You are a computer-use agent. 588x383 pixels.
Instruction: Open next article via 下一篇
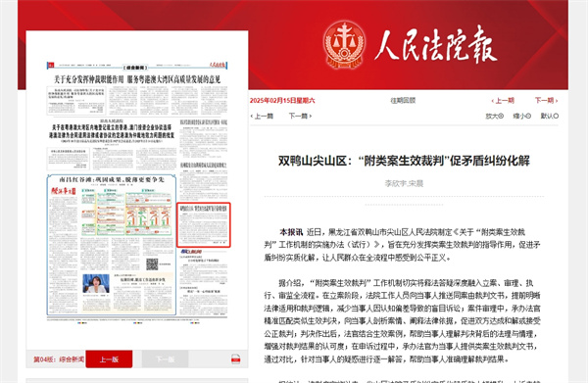pyautogui.click(x=300, y=117)
